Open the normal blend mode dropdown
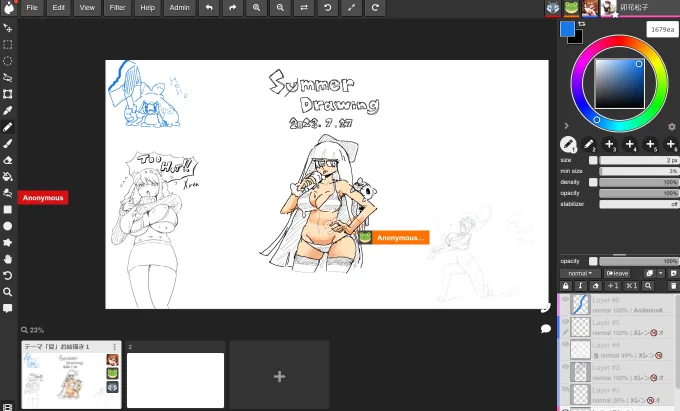 [x=580, y=273]
